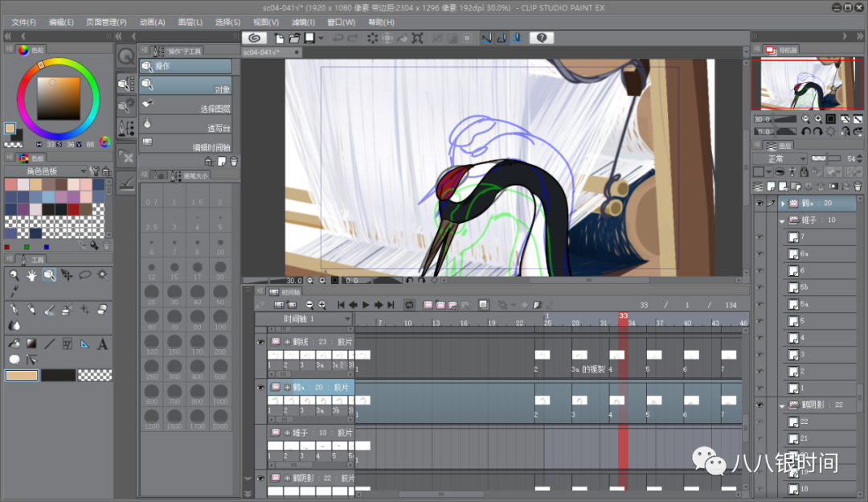This screenshot has width=868, height=502.
Task: Switch to the sc04-041 document tab
Action: pyautogui.click(x=272, y=52)
